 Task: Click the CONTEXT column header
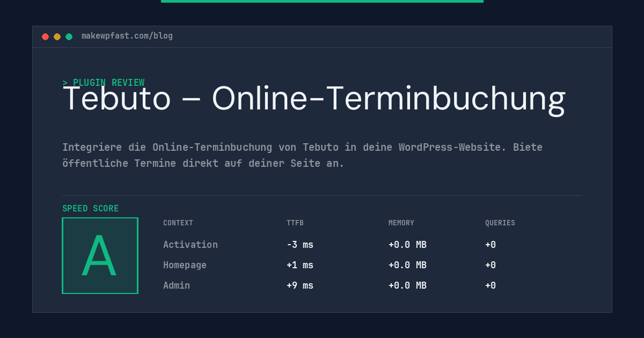tap(178, 223)
